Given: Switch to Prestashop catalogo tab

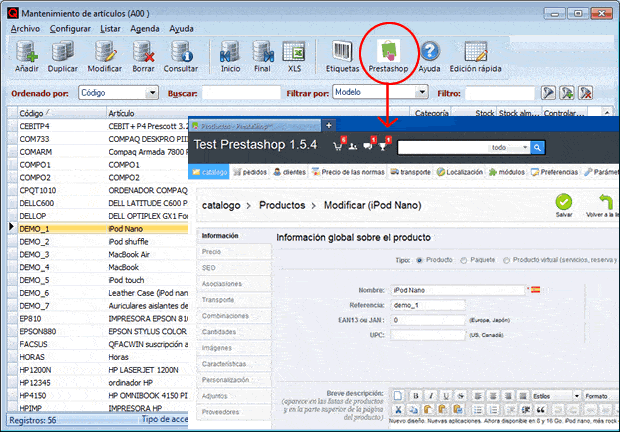Looking at the screenshot, I should (209, 172).
